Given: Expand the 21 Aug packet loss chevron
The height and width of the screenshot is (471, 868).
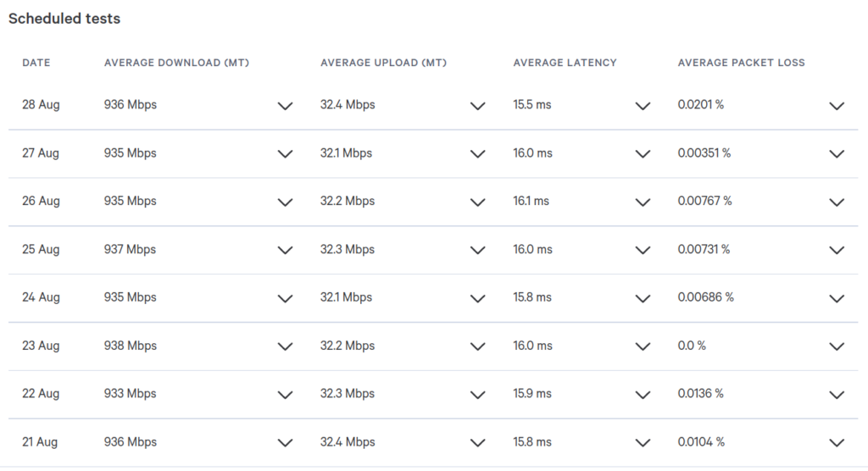Looking at the screenshot, I should (837, 443).
